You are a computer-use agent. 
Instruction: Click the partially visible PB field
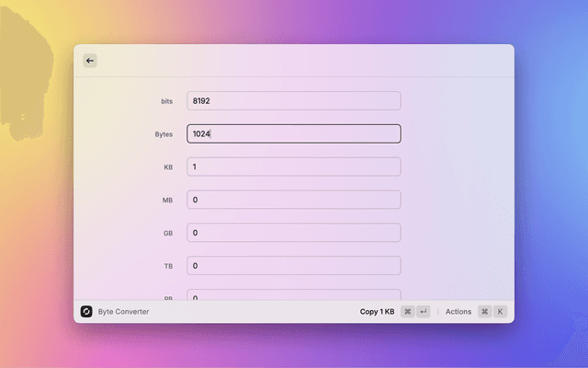(x=294, y=295)
